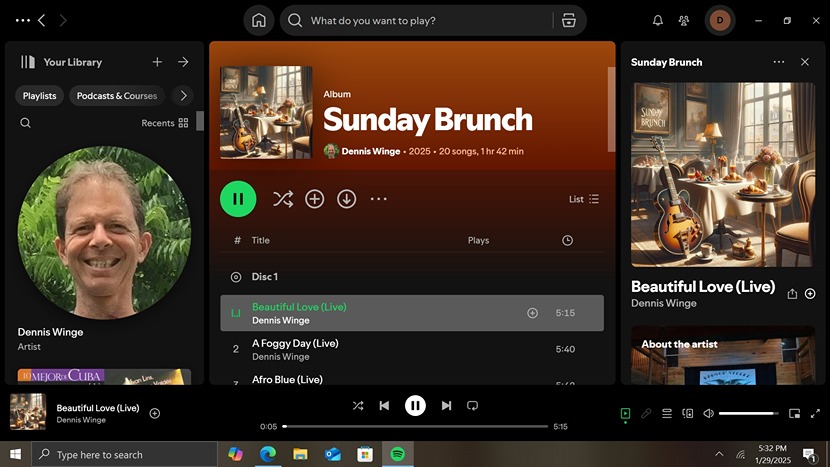Screen dimensions: 830x467
Task: Open Connect to a device icon
Action: coord(688,414)
